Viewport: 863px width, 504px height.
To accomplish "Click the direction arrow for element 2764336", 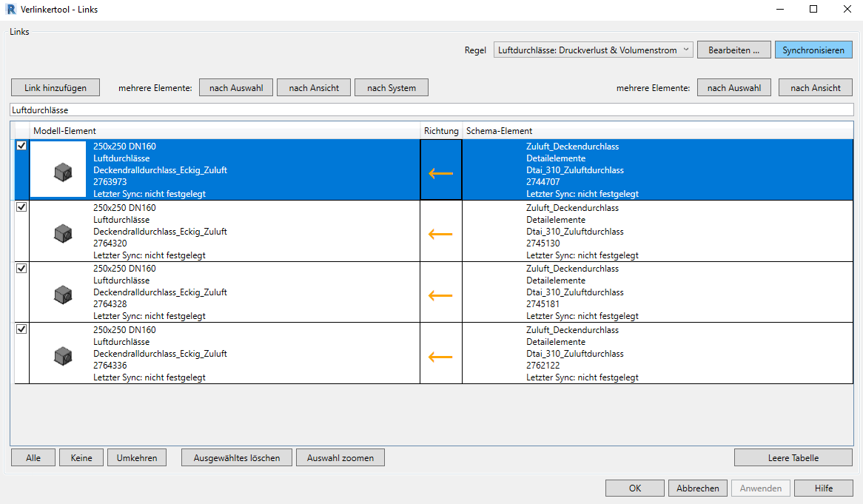I will [x=440, y=357].
